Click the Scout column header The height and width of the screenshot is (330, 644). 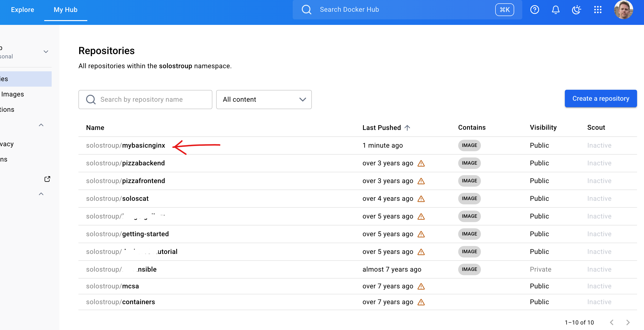pyautogui.click(x=596, y=127)
